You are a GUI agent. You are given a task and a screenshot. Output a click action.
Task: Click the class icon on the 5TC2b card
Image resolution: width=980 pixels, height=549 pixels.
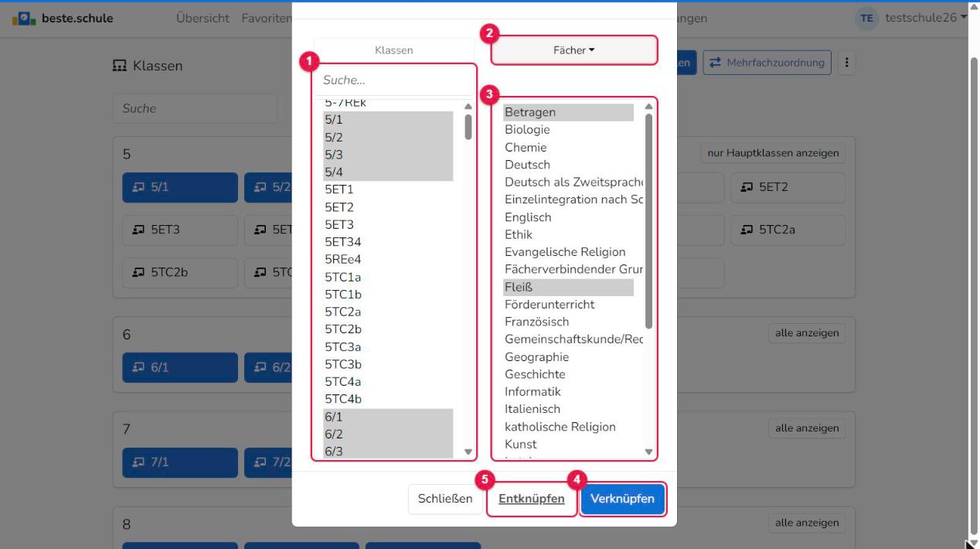coord(138,272)
